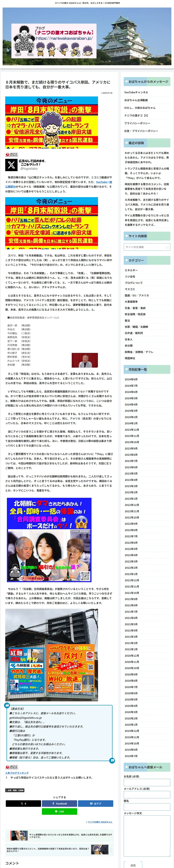
Task: Open the 財務省／消費税／デフレ category
Action: tap(139, 352)
